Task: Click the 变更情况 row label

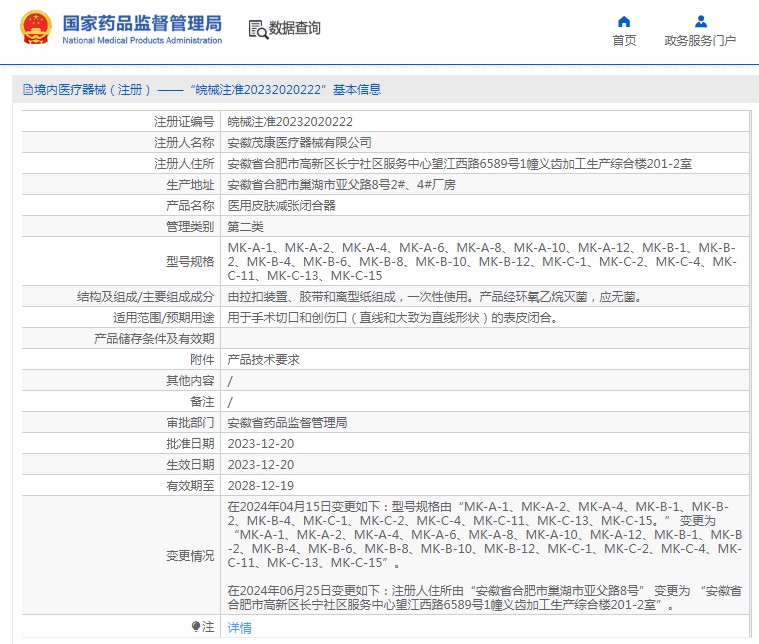Action: pos(190,555)
